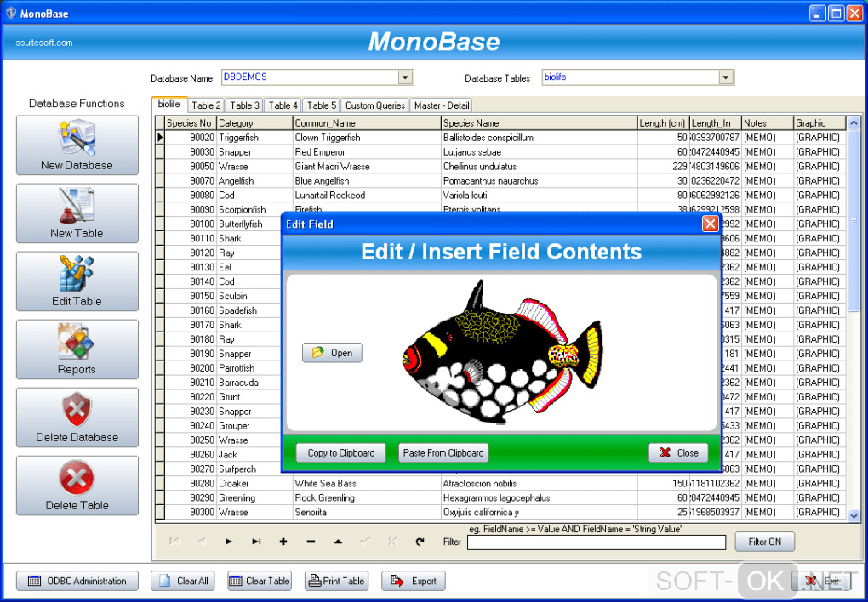868x602 pixels.
Task: Open a graphic file with Open button
Action: coord(332,353)
